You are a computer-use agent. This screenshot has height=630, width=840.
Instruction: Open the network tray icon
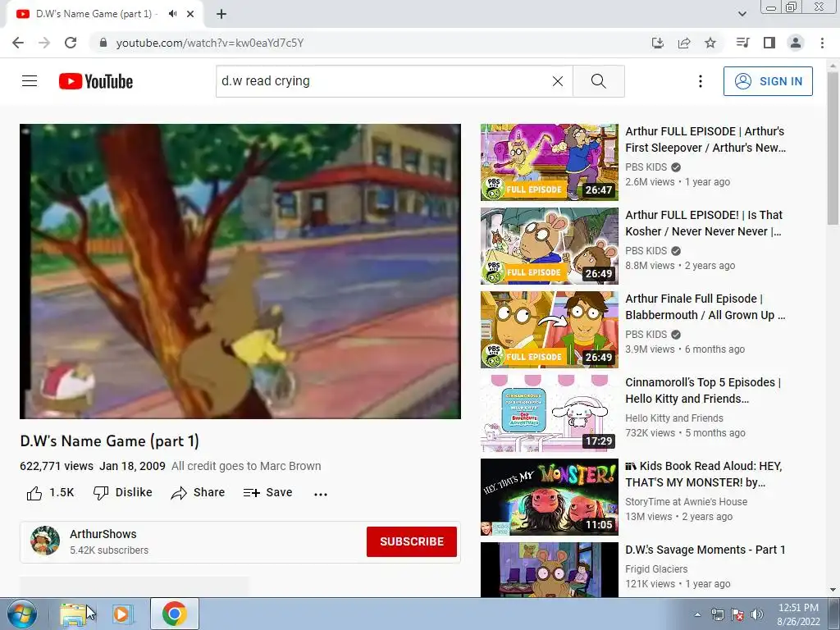coord(717,614)
